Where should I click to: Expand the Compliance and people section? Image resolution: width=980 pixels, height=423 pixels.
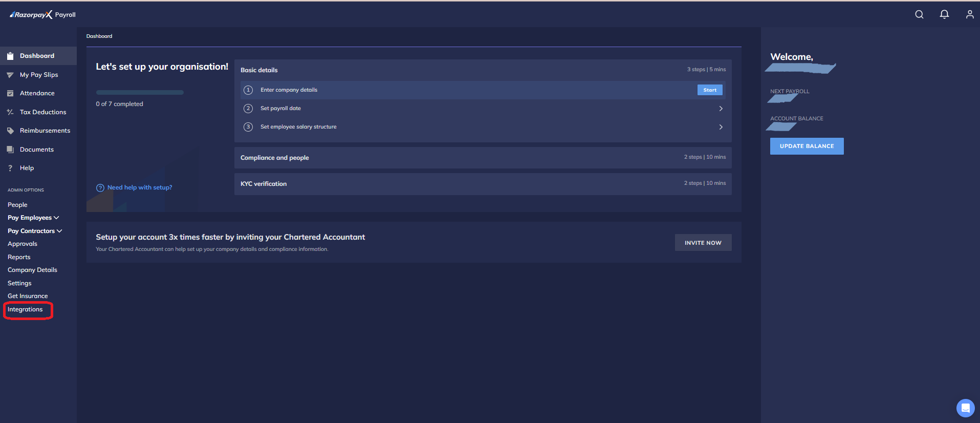coord(483,158)
